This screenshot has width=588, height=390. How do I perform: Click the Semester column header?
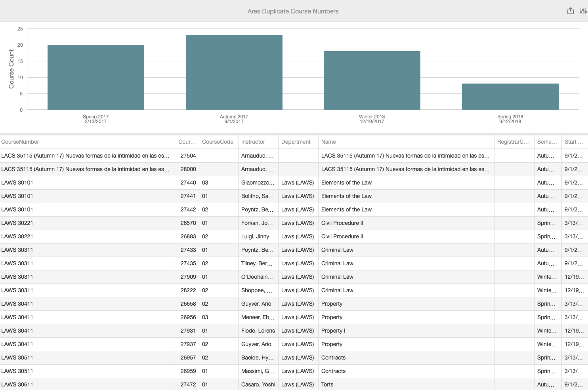[x=546, y=142]
